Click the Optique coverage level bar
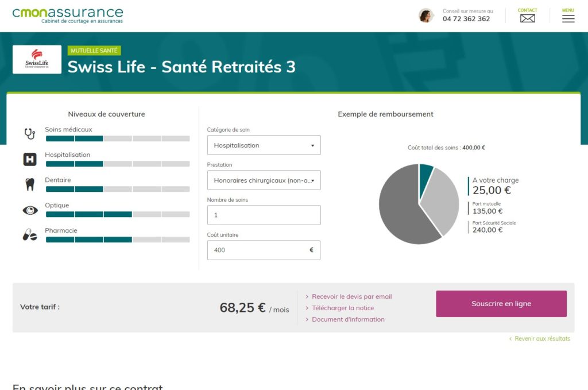This screenshot has width=588, height=390. coord(118,214)
